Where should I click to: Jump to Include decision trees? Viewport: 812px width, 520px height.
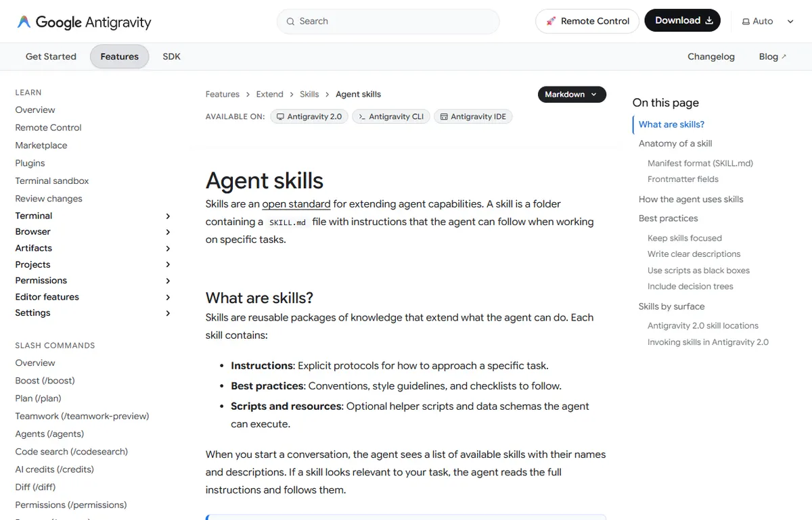[x=691, y=287]
